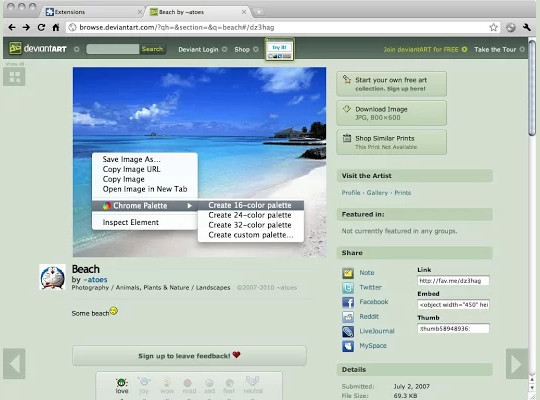Open the Chrome wrench menu icon

(x=527, y=27)
